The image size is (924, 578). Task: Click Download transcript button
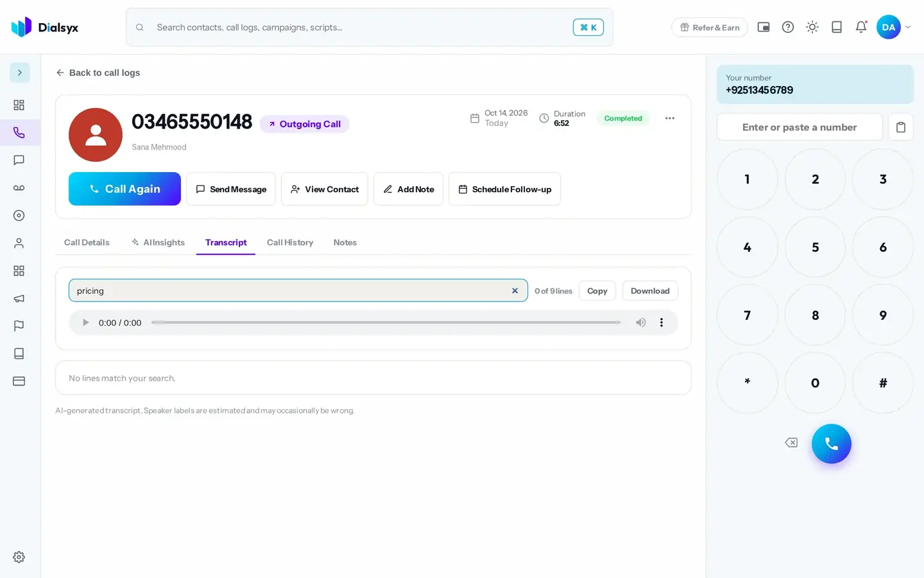(x=650, y=291)
